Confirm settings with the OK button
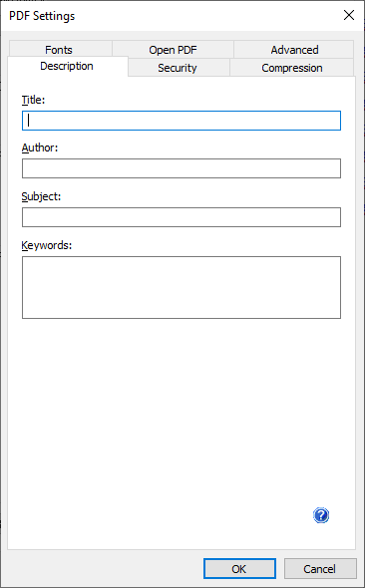Viewport: 365px width, 588px height. point(239,568)
